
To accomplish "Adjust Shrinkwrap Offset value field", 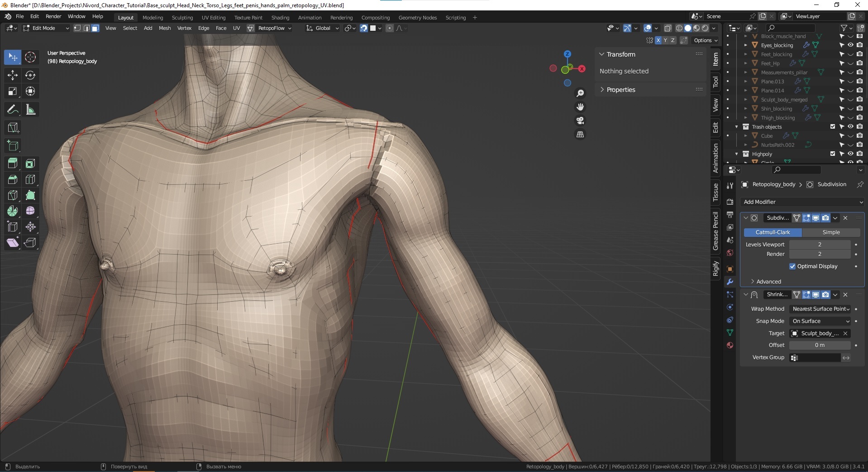I will pos(820,345).
